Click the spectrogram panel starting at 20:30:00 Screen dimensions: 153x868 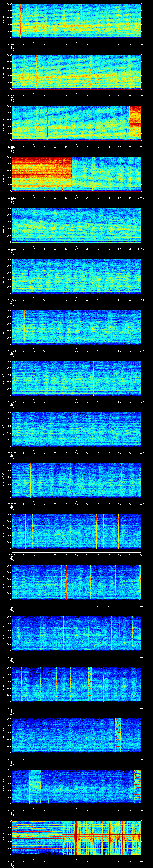click(76, 736)
